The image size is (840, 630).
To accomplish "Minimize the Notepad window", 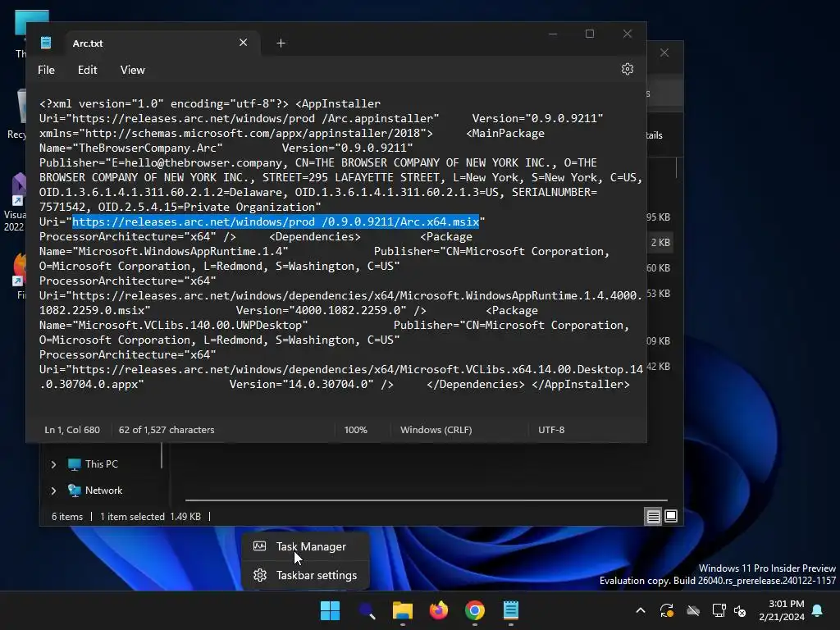I will [x=553, y=34].
